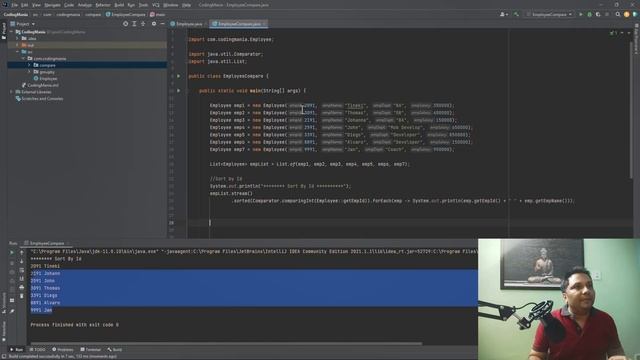This screenshot has width=640, height=360.
Task: Click Expand All in Project panel header
Action: point(134,24)
